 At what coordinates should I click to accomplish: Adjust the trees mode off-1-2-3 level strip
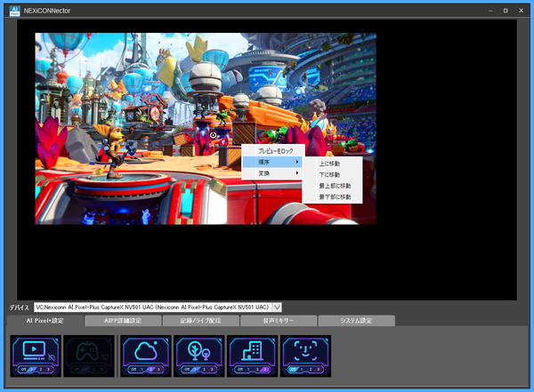[198, 369]
